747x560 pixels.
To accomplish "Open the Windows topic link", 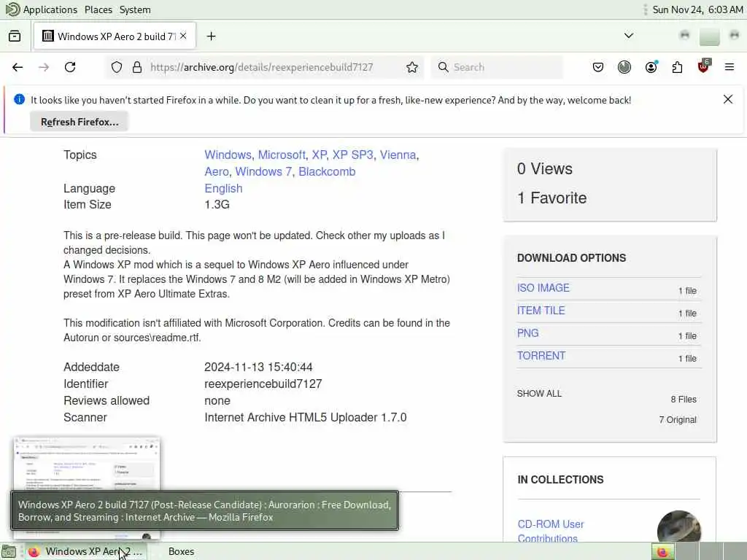I will click(228, 155).
